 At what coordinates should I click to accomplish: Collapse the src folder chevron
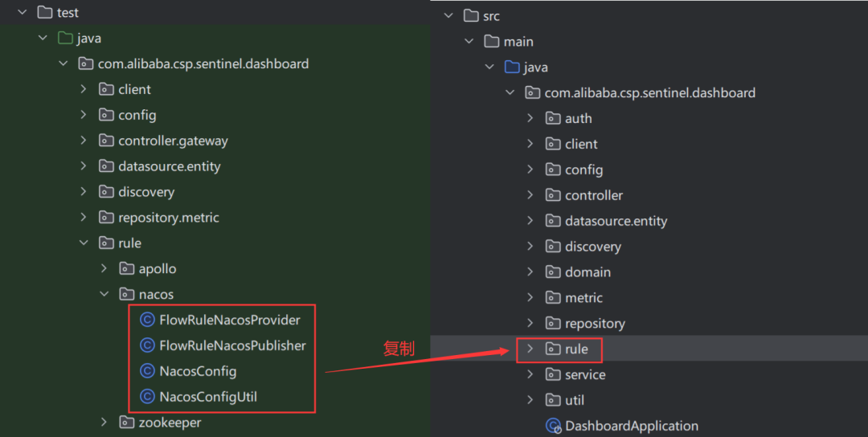[448, 15]
